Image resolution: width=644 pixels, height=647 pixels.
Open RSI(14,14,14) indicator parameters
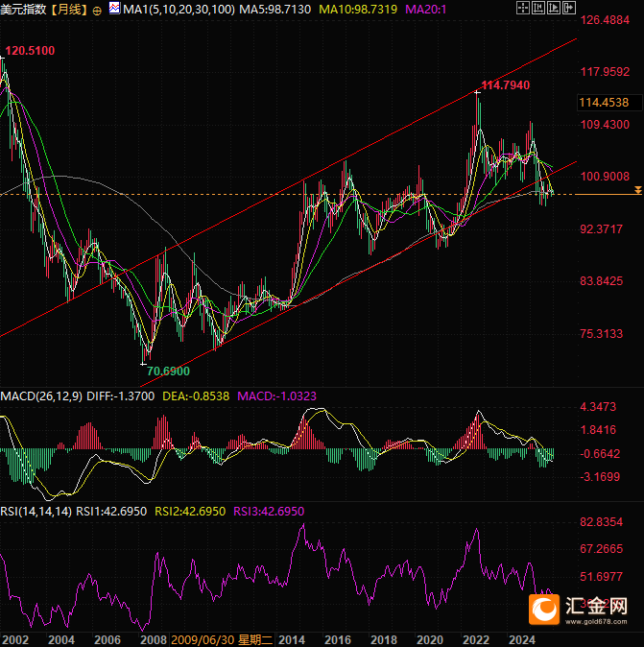point(36,512)
